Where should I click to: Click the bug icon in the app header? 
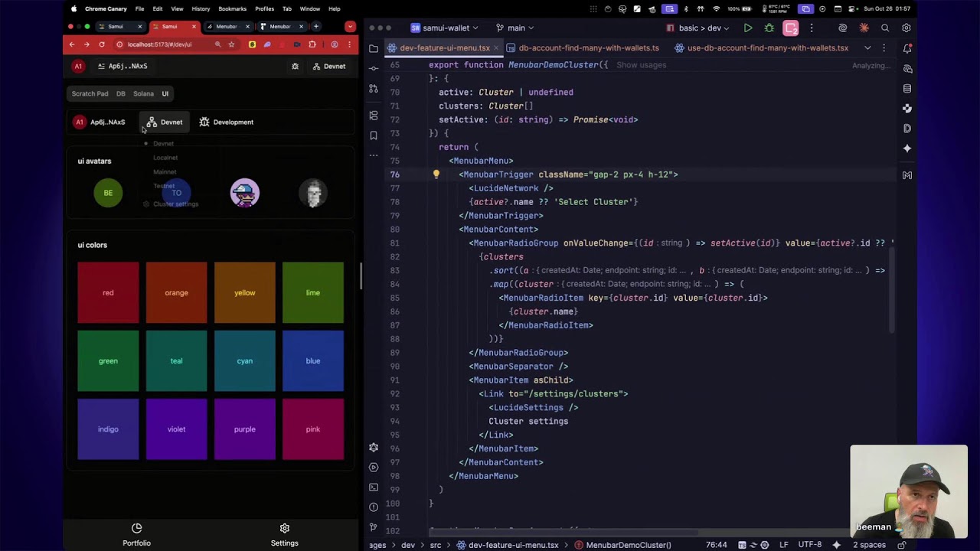[295, 67]
